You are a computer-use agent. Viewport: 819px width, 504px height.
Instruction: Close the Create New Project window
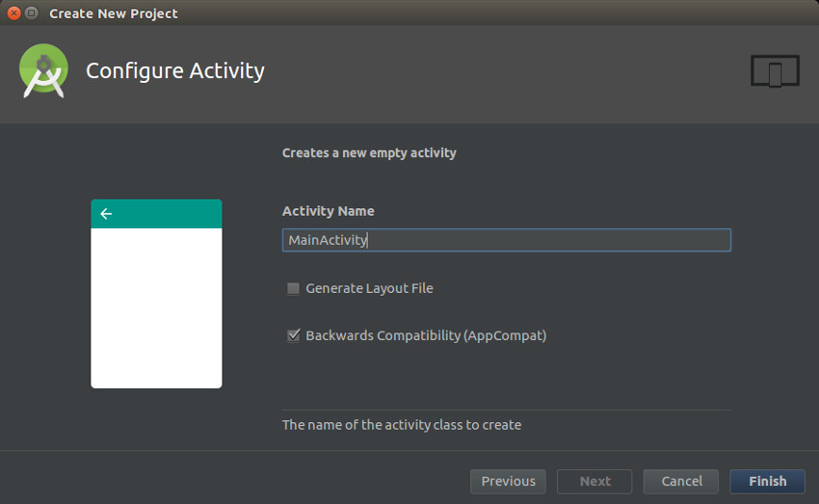tap(14, 13)
